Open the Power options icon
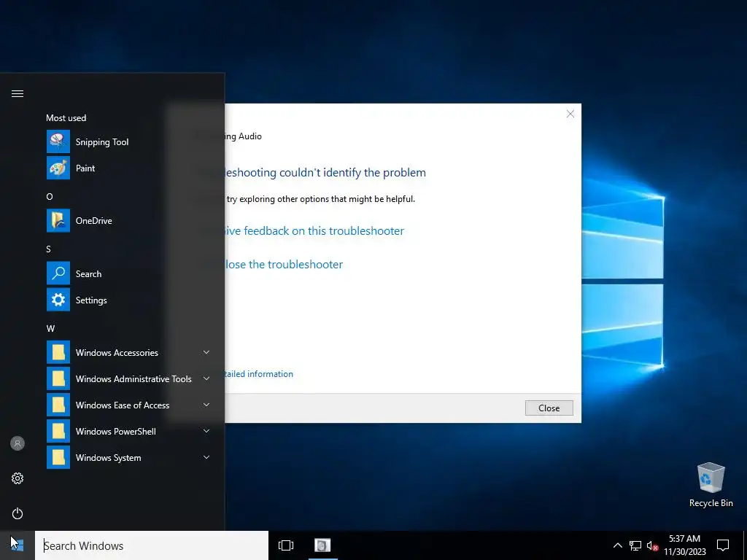The width and height of the screenshot is (747, 560). pos(18,513)
